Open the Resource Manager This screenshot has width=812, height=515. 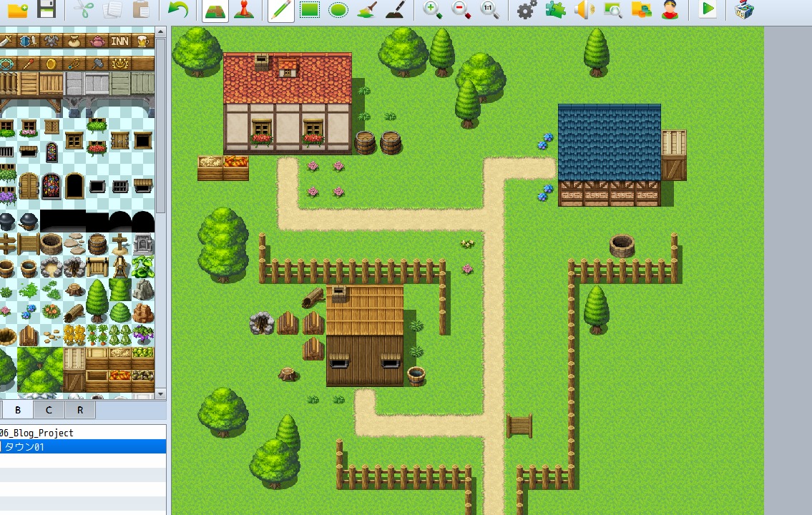[x=641, y=10]
